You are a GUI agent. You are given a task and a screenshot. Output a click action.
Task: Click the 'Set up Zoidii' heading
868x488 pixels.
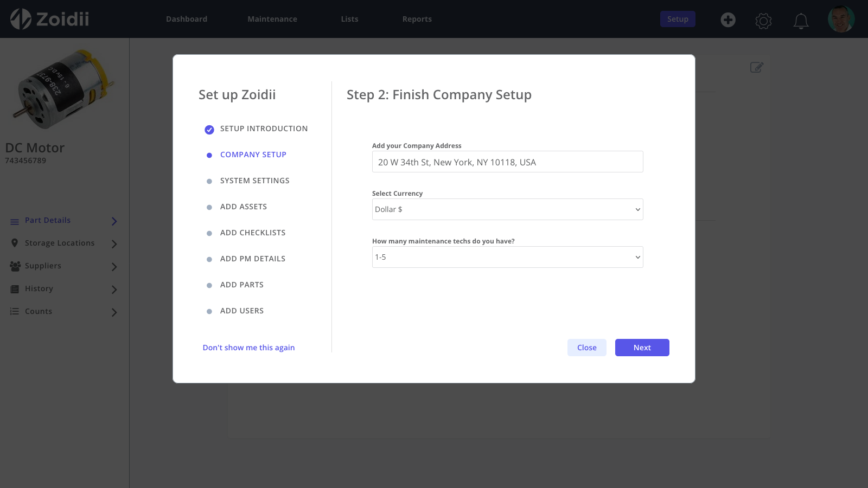pos(237,95)
